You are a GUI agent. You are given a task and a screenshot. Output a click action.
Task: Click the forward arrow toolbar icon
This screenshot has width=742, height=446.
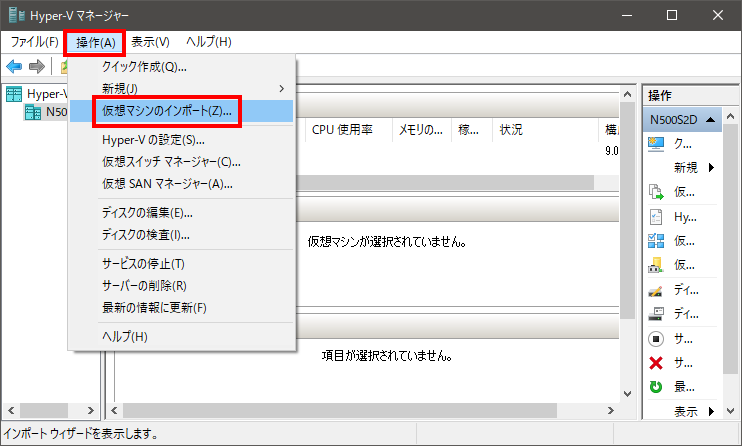pyautogui.click(x=37, y=66)
